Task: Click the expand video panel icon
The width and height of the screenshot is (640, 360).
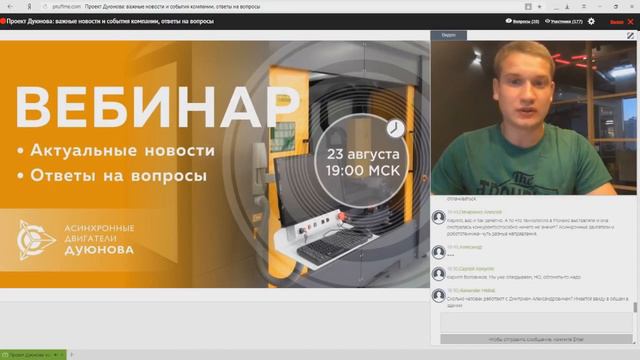Action: pyautogui.click(x=631, y=36)
